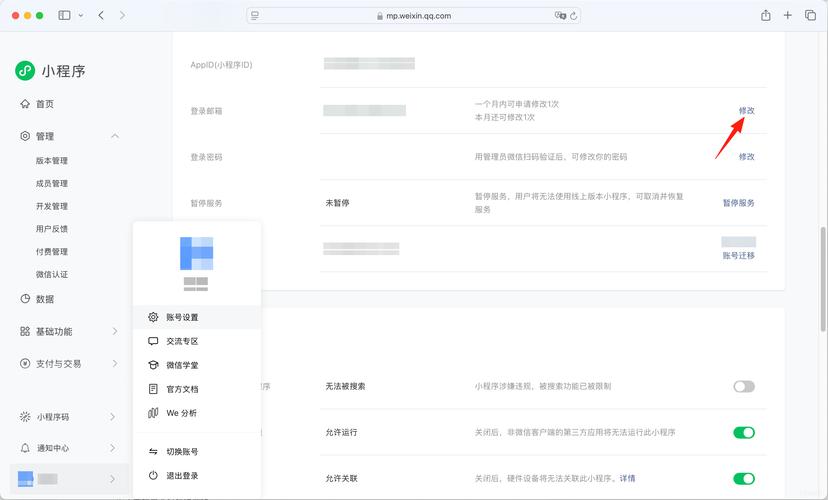Image resolution: width=828 pixels, height=500 pixels.
Task: Select 账号设置 menu entry
Action: [x=197, y=317]
